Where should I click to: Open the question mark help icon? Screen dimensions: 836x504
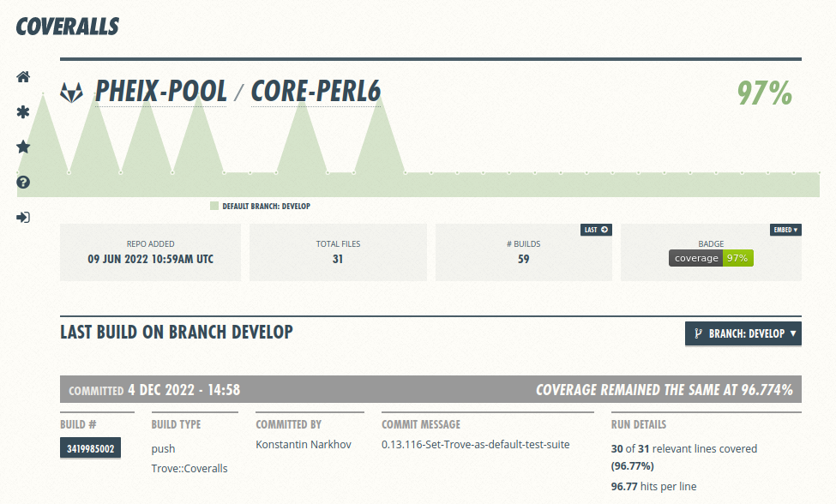point(23,183)
